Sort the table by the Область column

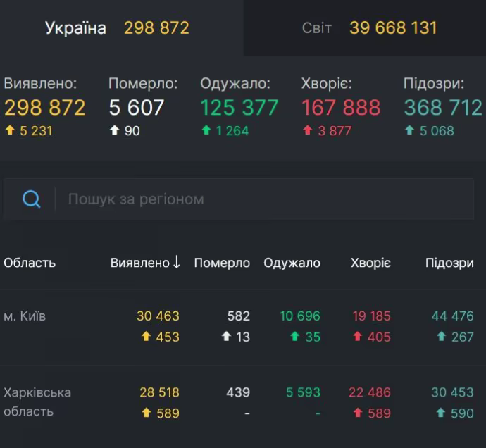tap(30, 263)
